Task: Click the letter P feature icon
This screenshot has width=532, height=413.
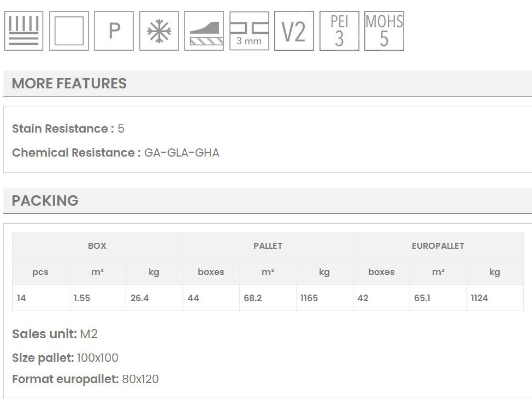Action: tap(114, 31)
